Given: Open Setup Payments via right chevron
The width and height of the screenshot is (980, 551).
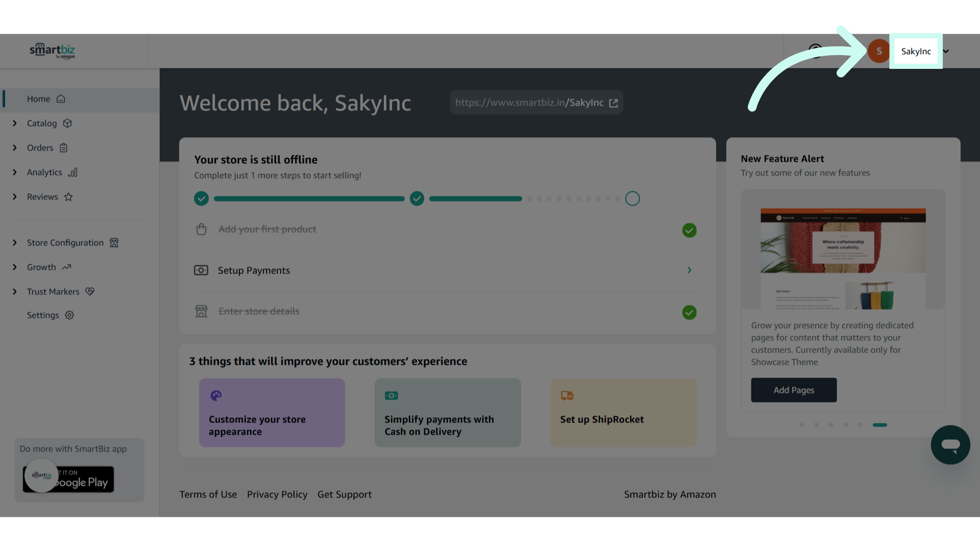Looking at the screenshot, I should coord(689,270).
